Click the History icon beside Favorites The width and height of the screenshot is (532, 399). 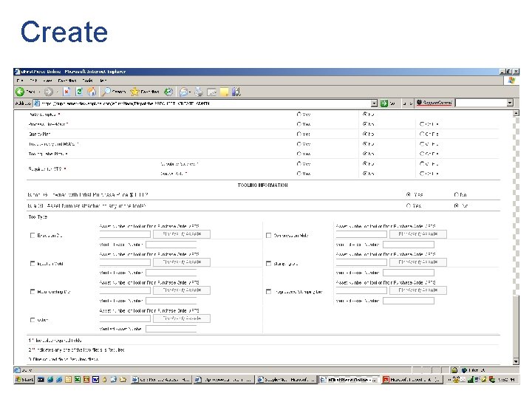tap(168, 92)
